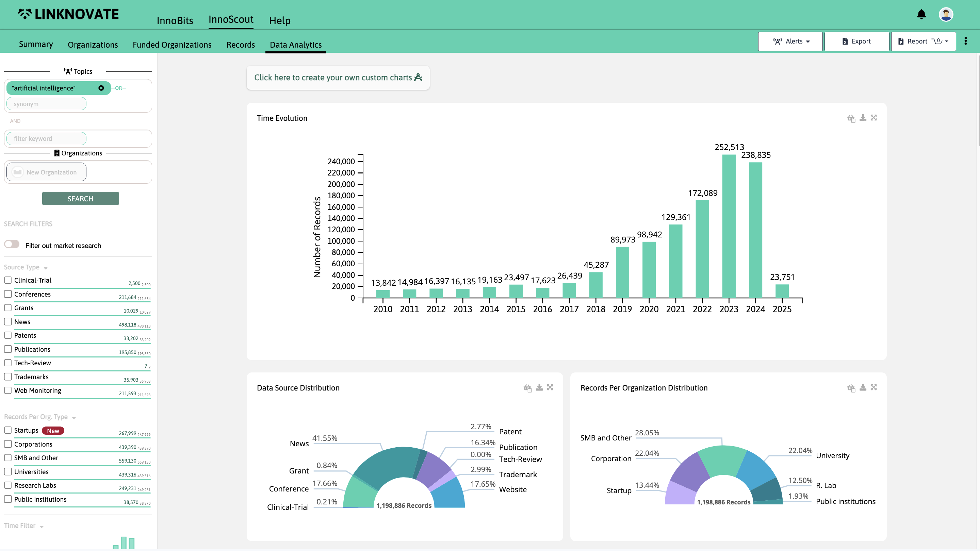980x551 pixels.
Task: Check the Corporations organization type
Action: pyautogui.click(x=8, y=444)
